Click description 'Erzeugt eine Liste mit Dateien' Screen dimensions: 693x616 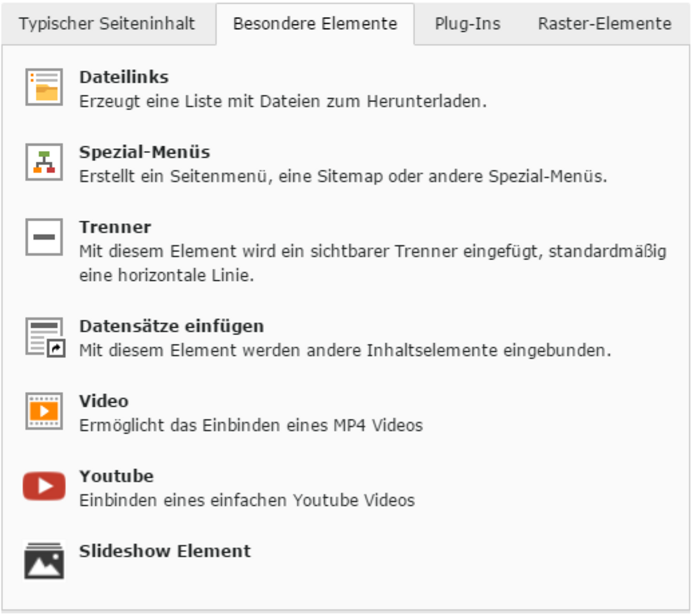point(282,101)
